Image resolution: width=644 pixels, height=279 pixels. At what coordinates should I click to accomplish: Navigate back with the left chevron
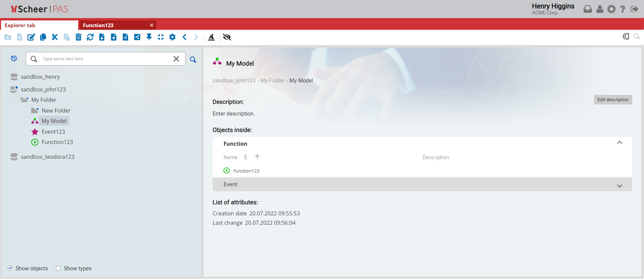(184, 37)
